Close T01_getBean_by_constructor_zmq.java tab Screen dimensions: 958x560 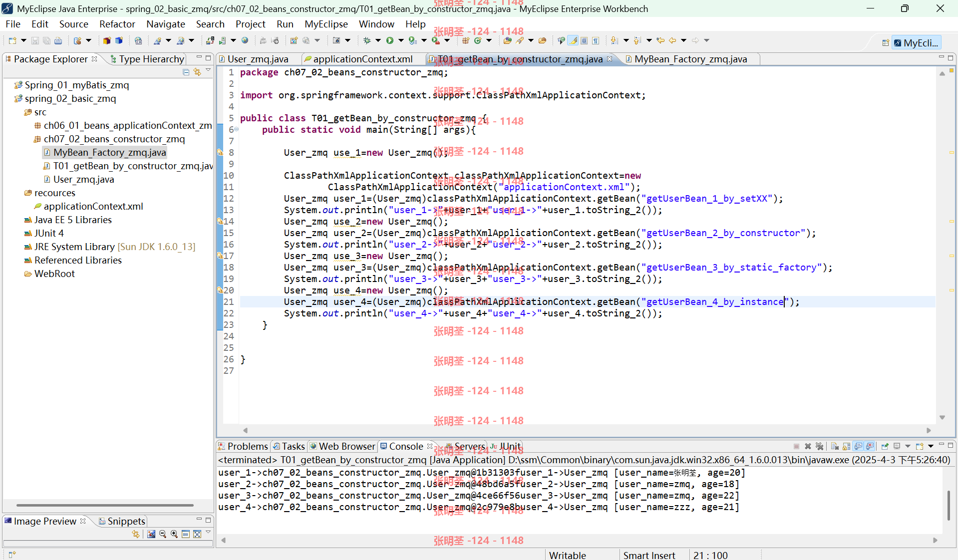click(609, 59)
